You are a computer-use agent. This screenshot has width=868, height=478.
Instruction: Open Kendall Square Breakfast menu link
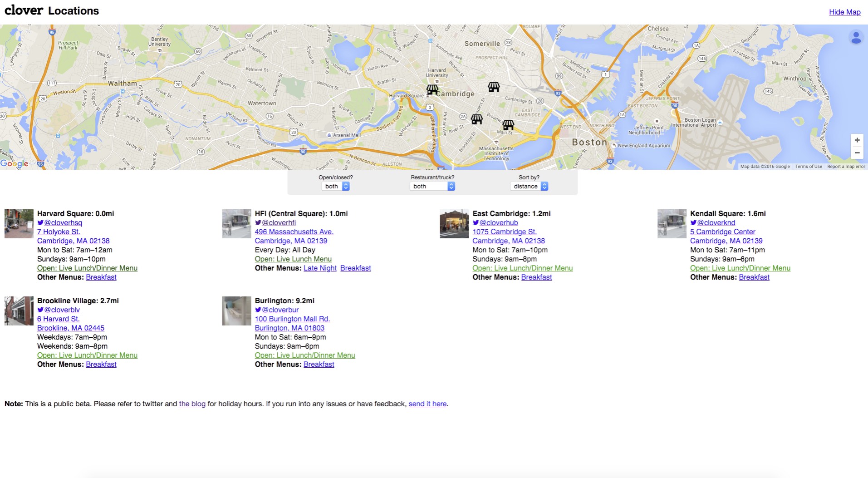(754, 277)
